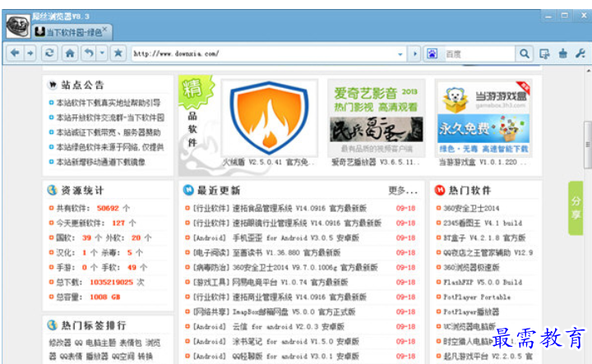
Task: Open notice 本站开放软件交流群-当下软件园
Action: [x=110, y=117]
